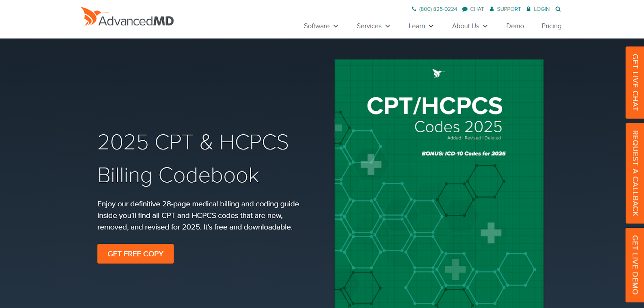
Task: Click the 'Billing Codebook' heading line
Action: coord(178,175)
